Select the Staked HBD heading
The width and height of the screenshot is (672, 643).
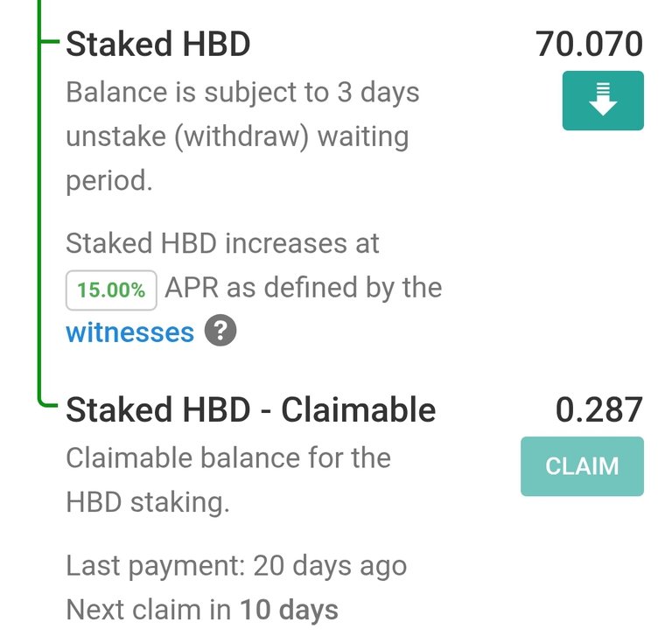(x=158, y=44)
